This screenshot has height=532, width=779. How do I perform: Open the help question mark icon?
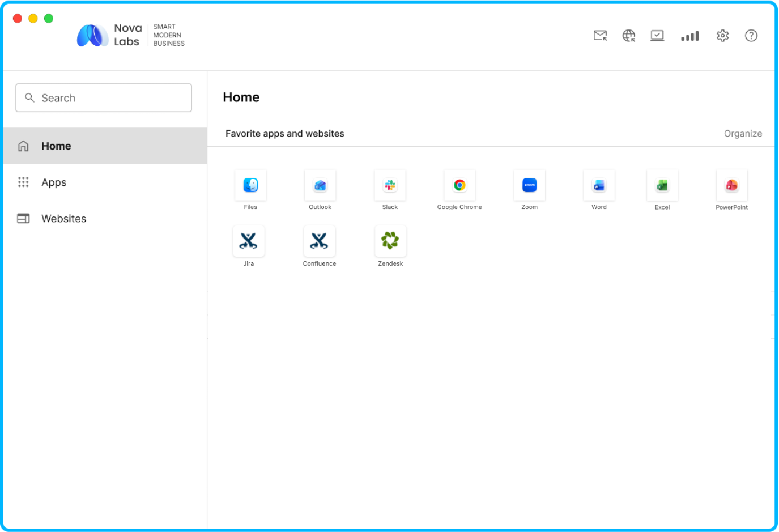pyautogui.click(x=751, y=36)
